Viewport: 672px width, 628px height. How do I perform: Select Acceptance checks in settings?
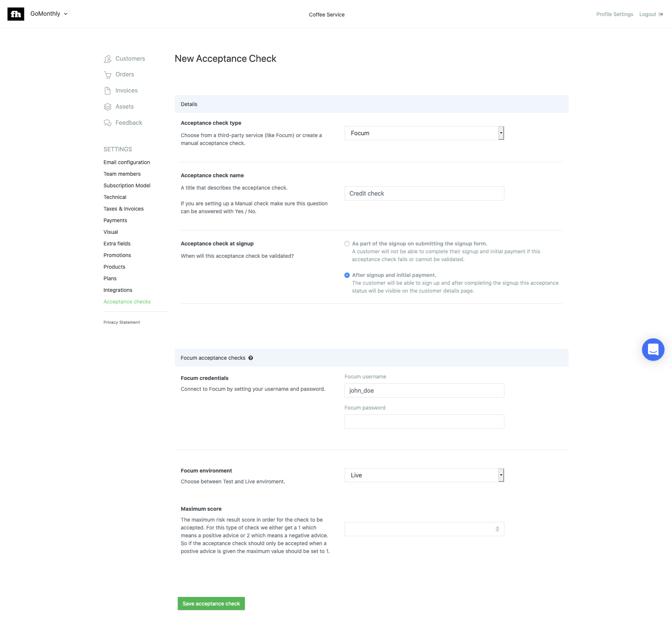pos(127,302)
